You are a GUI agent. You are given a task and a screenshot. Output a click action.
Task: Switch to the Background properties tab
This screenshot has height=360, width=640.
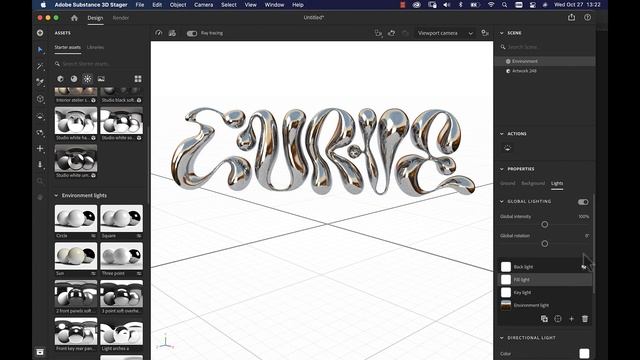(x=533, y=183)
